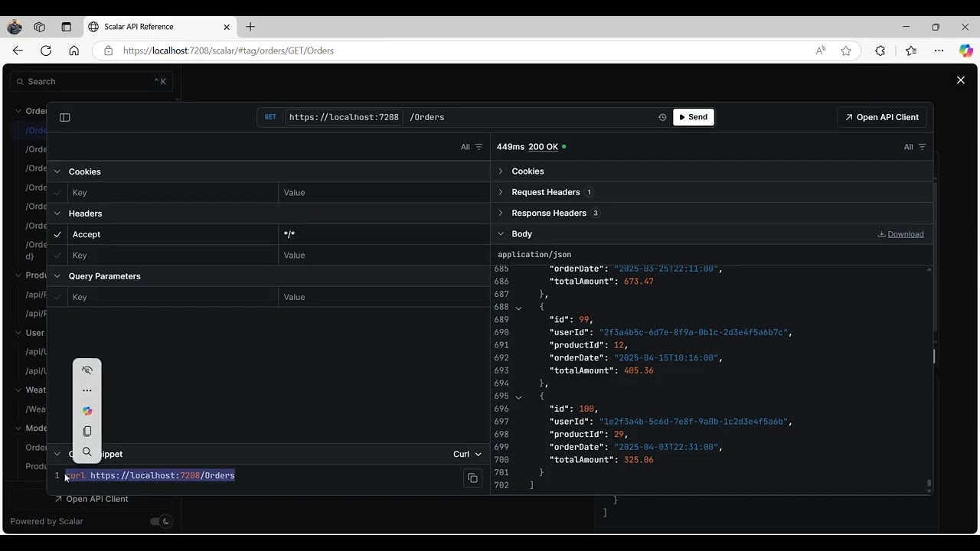The width and height of the screenshot is (980, 551).
Task: Search selected text via mini menu
Action: coord(87,452)
